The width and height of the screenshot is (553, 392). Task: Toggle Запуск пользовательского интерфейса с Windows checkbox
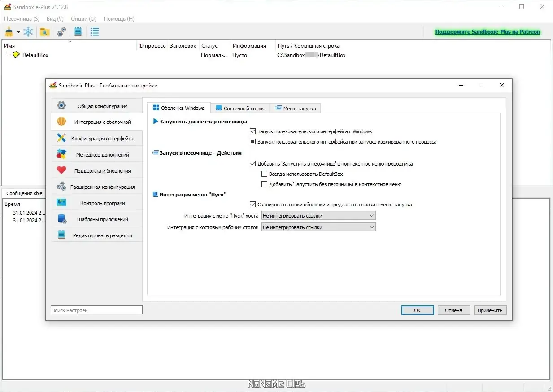253,131
